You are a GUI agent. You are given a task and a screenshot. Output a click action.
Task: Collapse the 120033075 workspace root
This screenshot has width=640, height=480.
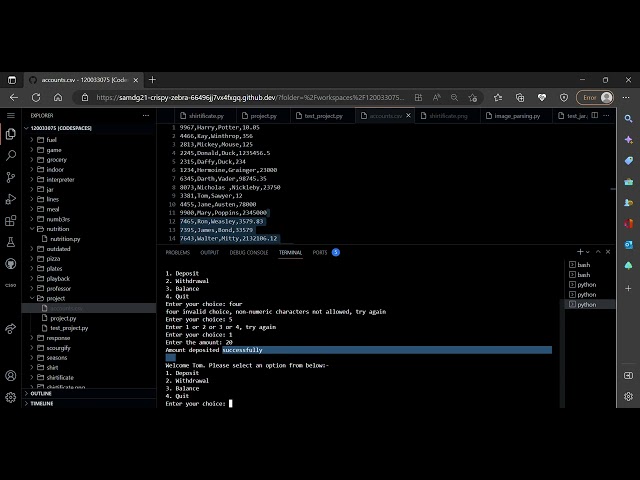61,128
